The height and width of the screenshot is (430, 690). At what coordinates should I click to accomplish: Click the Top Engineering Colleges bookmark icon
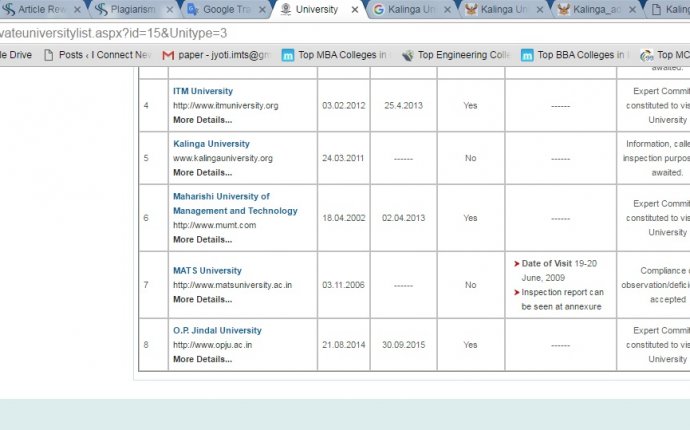(x=408, y=55)
